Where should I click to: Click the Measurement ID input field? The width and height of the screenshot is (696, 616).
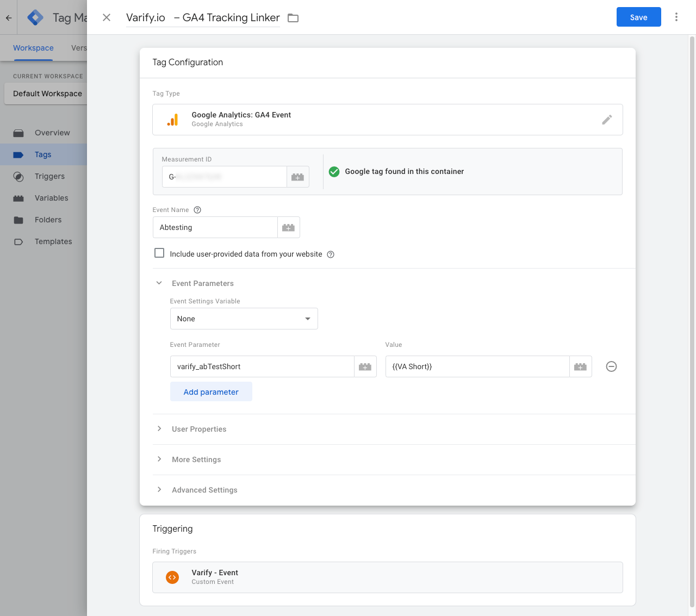pos(225,177)
